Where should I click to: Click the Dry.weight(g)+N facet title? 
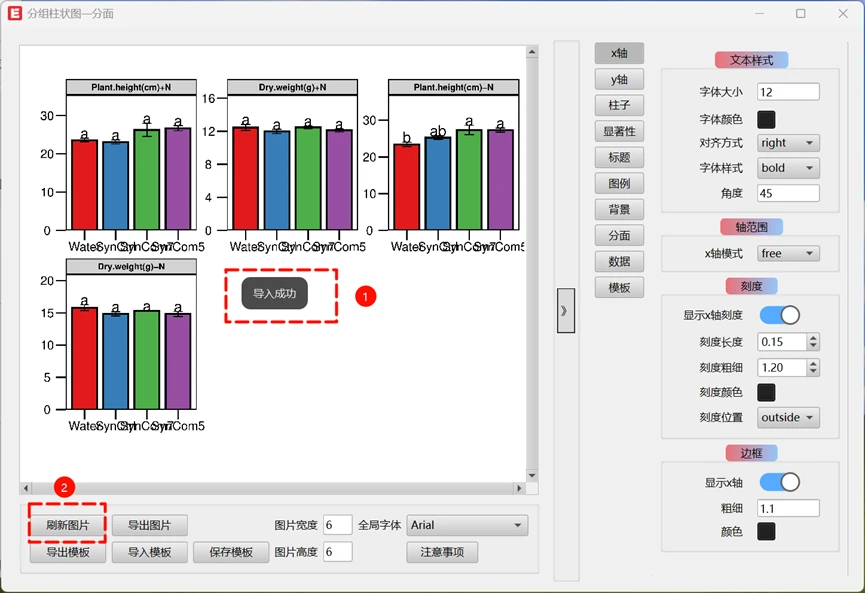292,87
